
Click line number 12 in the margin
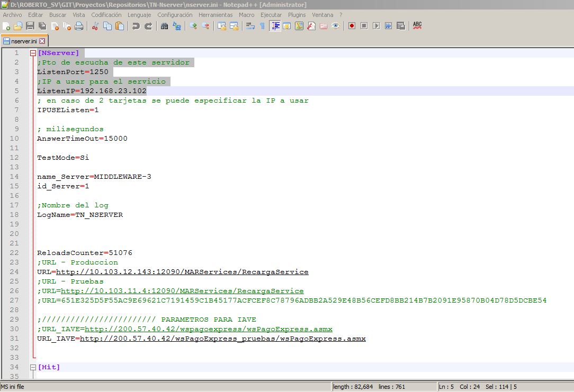pyautogui.click(x=14, y=158)
